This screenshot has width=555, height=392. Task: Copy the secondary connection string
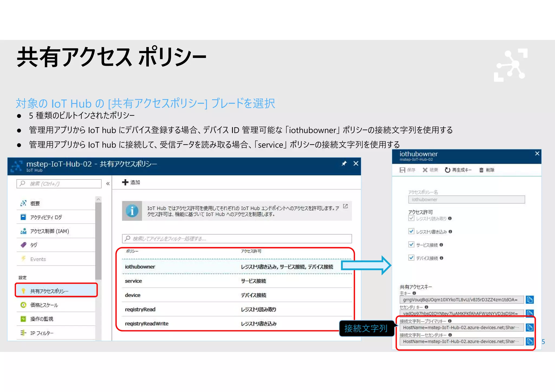[530, 341]
